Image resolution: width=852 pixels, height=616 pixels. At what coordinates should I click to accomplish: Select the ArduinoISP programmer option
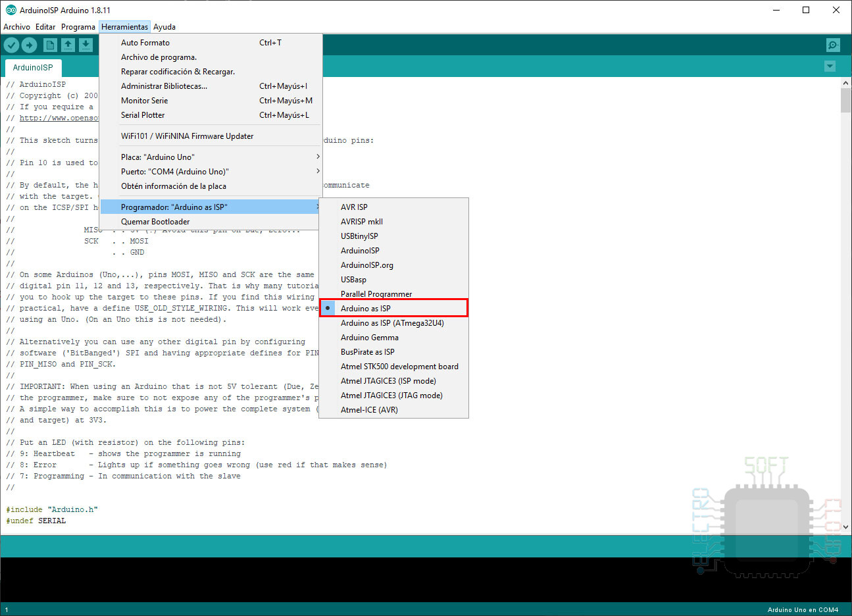(393, 251)
